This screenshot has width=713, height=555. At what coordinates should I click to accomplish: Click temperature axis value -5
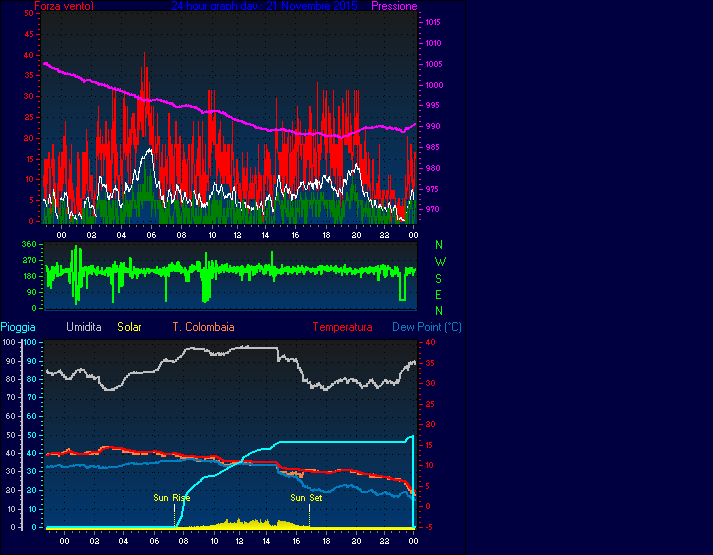coord(430,527)
